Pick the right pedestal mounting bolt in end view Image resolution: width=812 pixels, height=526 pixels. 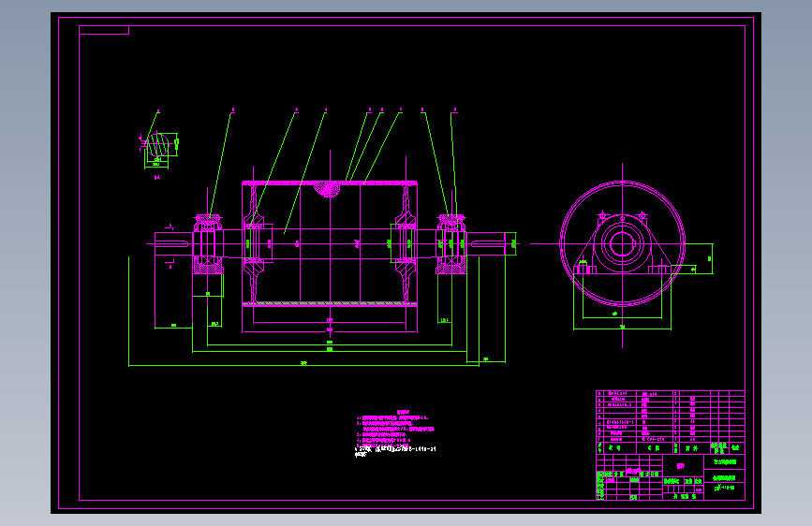660,269
